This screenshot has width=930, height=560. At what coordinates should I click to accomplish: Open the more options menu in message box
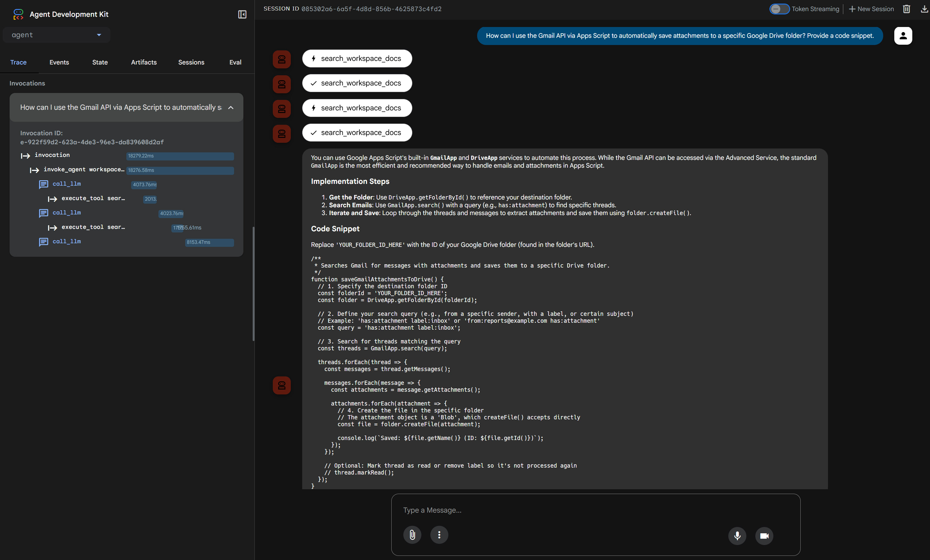pos(439,535)
